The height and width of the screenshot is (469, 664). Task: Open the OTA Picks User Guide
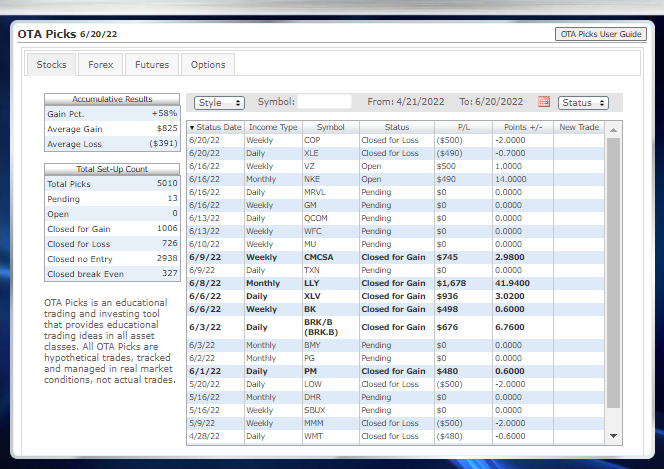[x=600, y=34]
